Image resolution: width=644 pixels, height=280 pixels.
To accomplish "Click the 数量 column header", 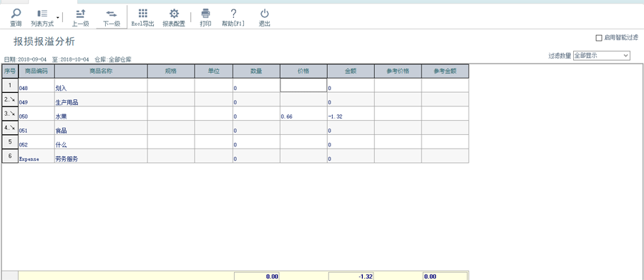I will (x=256, y=71).
